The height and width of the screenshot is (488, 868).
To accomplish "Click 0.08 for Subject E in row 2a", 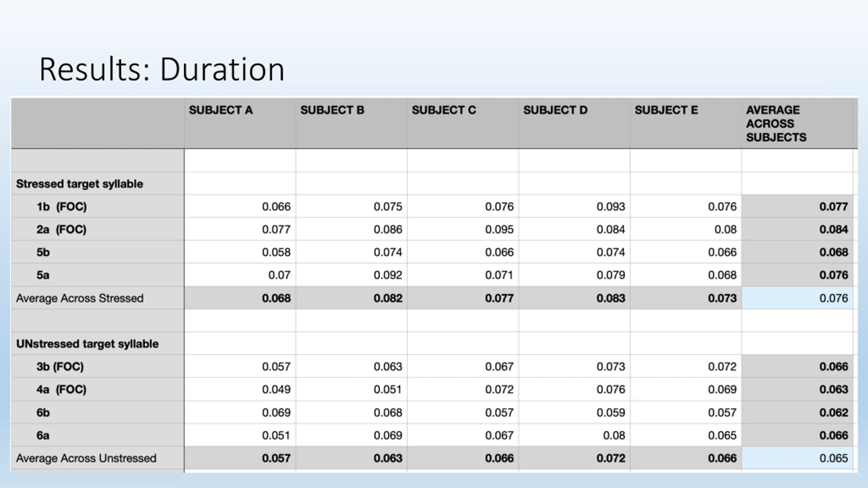I will [726, 229].
